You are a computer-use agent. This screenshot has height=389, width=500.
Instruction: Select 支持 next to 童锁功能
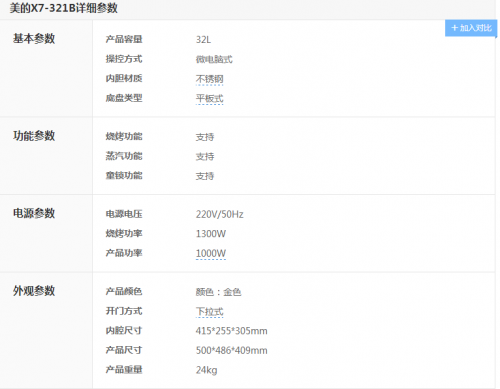coord(205,176)
